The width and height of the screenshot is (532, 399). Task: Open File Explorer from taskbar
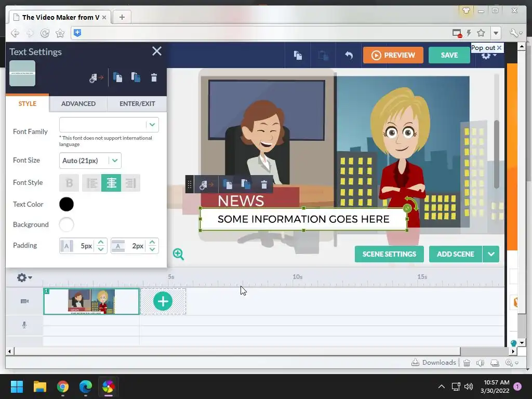click(x=39, y=387)
